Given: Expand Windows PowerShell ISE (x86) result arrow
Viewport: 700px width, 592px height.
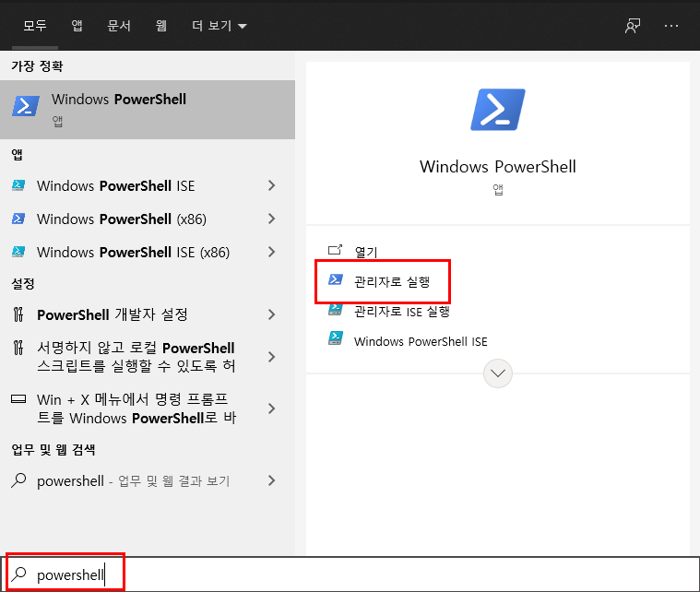Looking at the screenshot, I should (x=271, y=252).
